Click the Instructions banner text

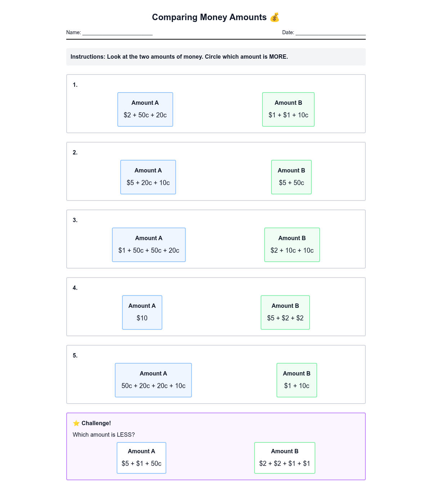pos(179,57)
